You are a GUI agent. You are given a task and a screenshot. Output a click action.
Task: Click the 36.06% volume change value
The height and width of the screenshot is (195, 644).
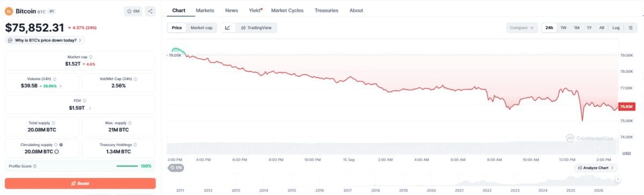pyautogui.click(x=50, y=86)
